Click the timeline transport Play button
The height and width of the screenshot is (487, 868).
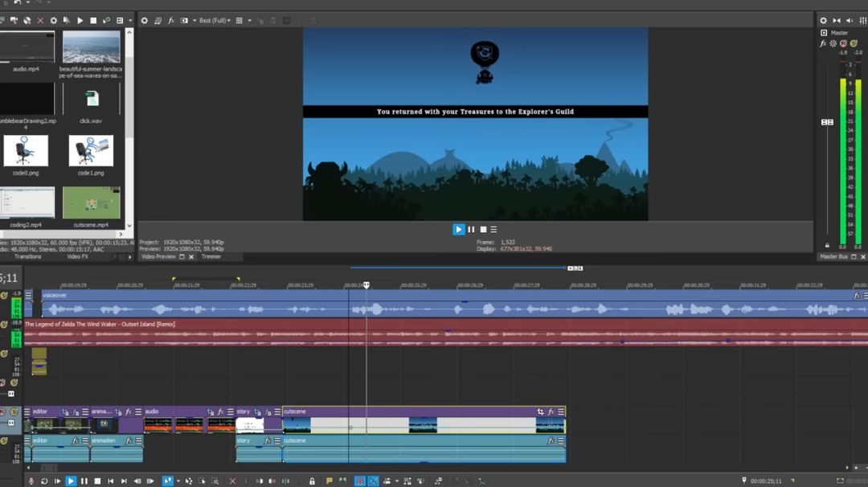click(x=71, y=481)
